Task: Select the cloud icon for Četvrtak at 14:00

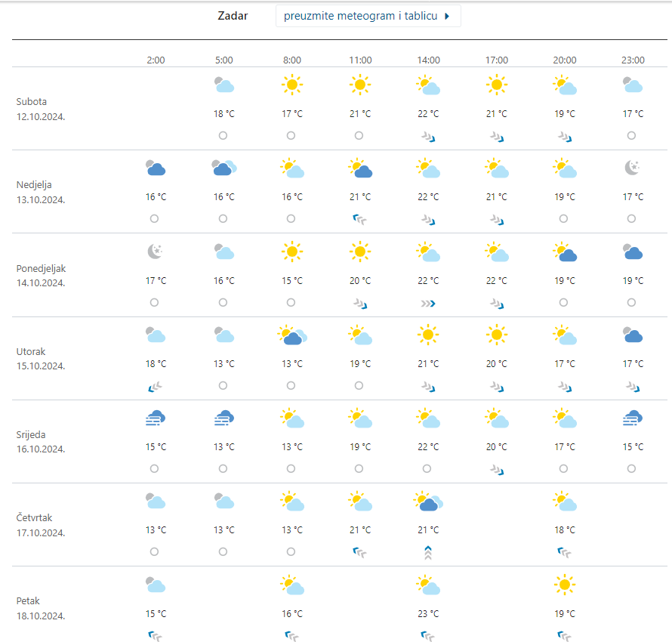Action: tap(428, 501)
